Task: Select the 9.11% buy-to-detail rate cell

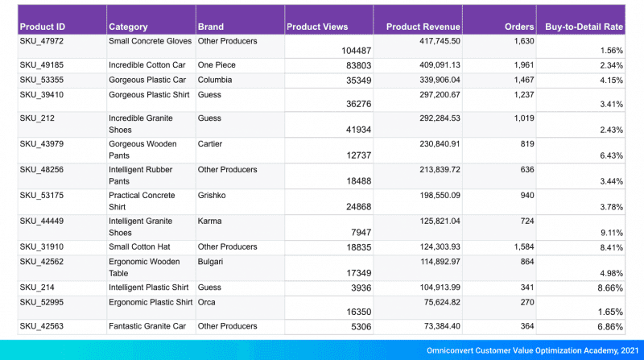Action: tap(610, 232)
